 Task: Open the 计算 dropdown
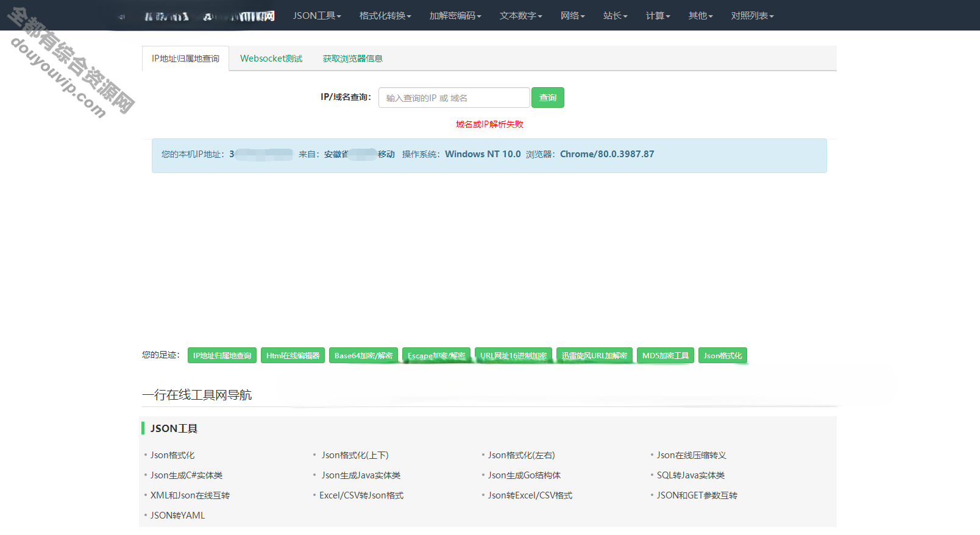pyautogui.click(x=658, y=16)
